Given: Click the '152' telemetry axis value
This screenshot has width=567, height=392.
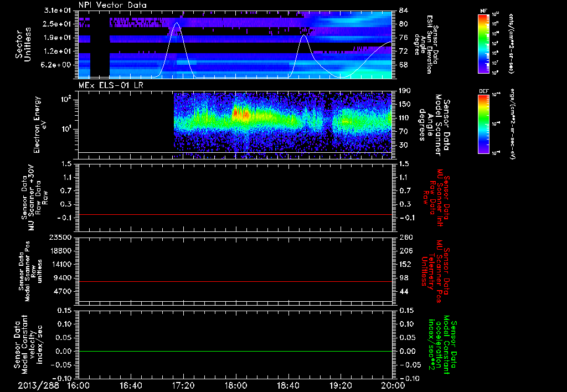Looking at the screenshot, I should click(405, 264).
